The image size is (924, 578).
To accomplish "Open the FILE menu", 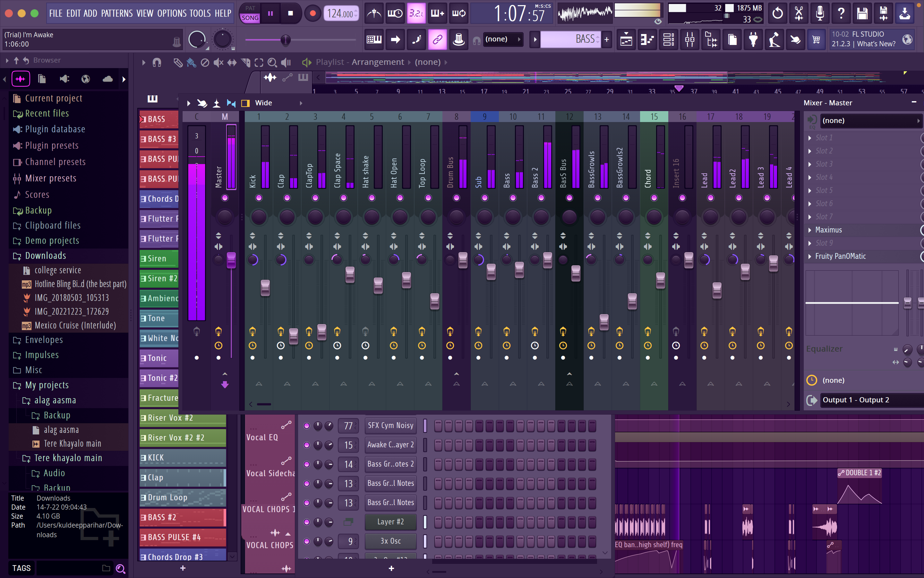I will 56,13.
